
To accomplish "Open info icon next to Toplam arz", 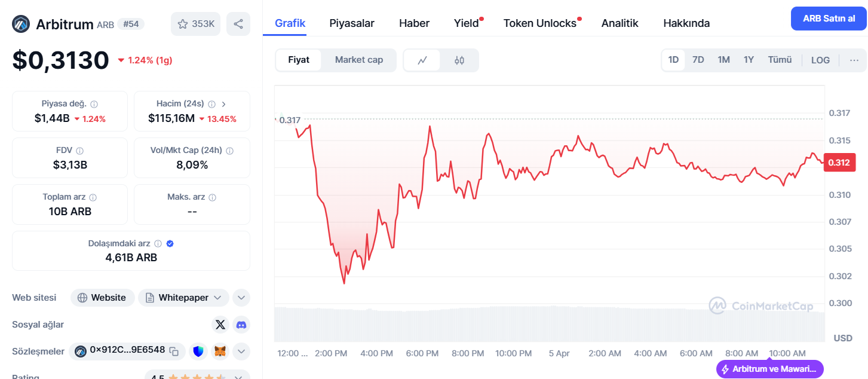I will [x=93, y=197].
